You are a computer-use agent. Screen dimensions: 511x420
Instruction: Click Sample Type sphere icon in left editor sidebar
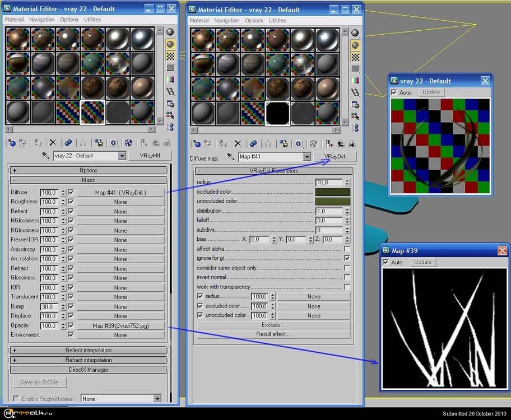click(x=170, y=32)
